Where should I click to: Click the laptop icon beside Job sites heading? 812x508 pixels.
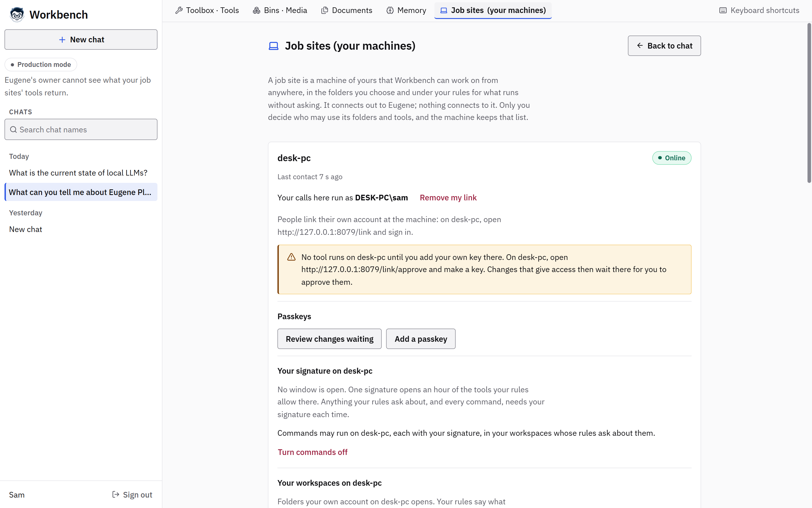(273, 46)
